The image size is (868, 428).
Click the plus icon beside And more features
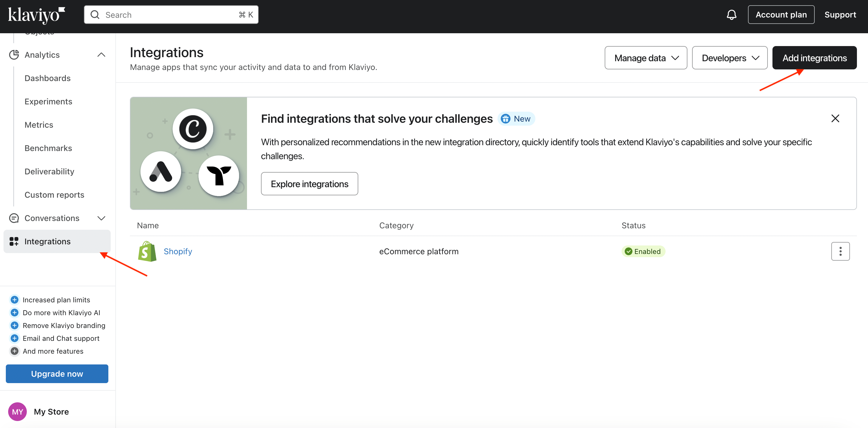pyautogui.click(x=15, y=351)
